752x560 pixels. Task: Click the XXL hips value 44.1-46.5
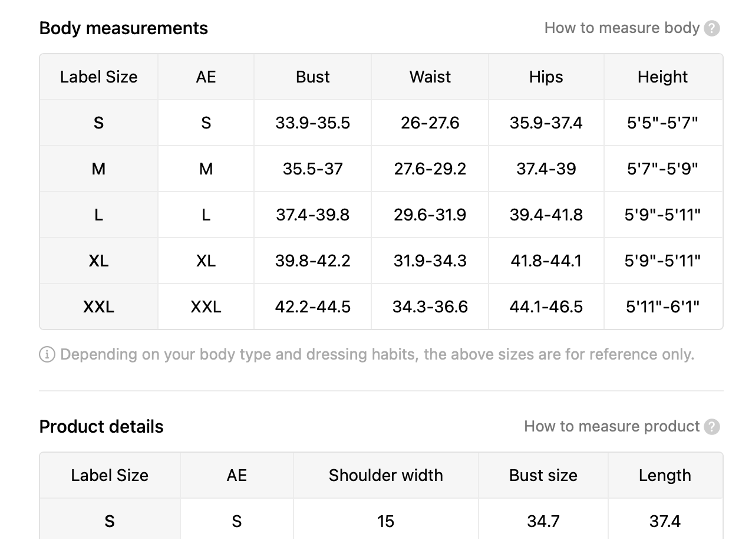point(546,307)
